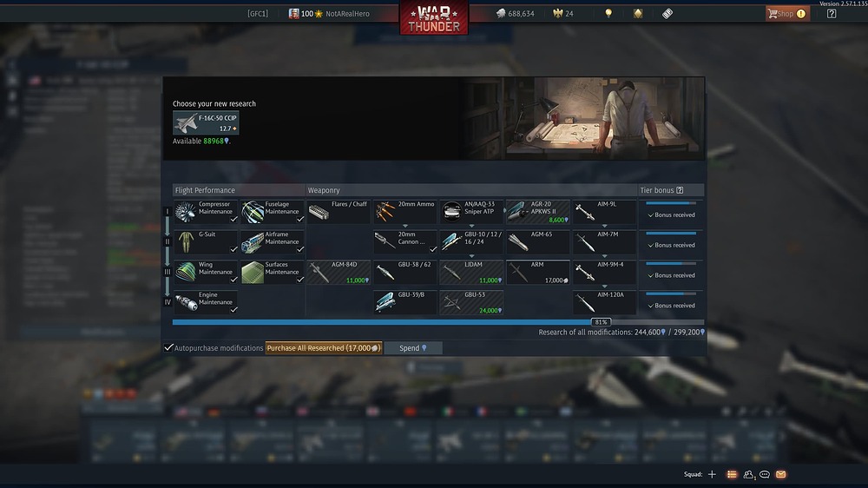
Task: Click the tier I bonus progress bar
Action: point(671,203)
